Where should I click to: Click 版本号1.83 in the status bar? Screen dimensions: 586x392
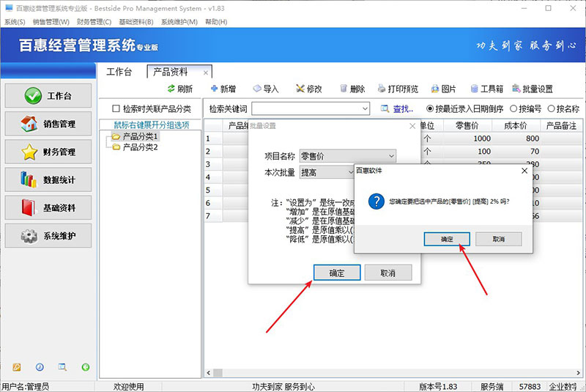pyautogui.click(x=438, y=387)
